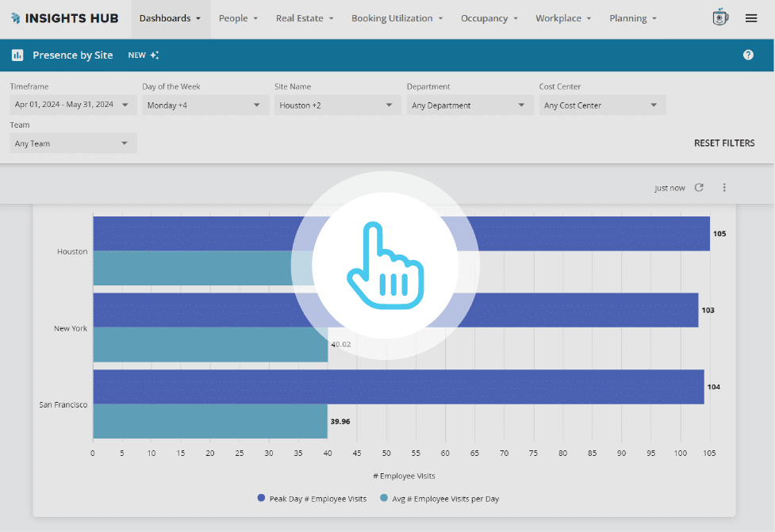
Task: Select the Any Team filter dropdown
Action: (73, 144)
